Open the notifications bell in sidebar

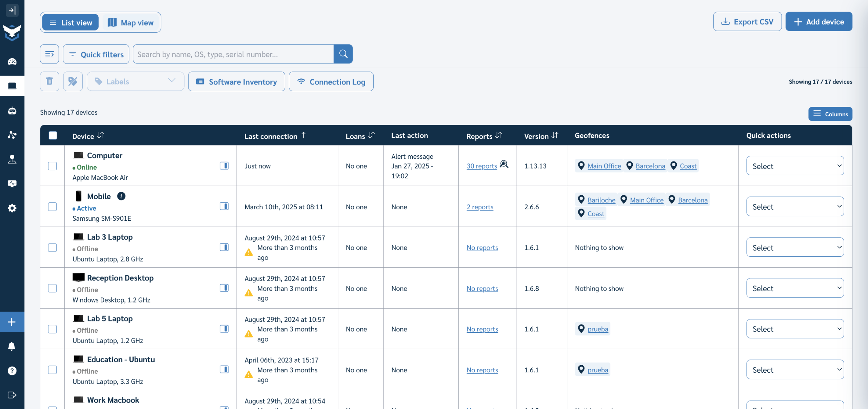12,346
